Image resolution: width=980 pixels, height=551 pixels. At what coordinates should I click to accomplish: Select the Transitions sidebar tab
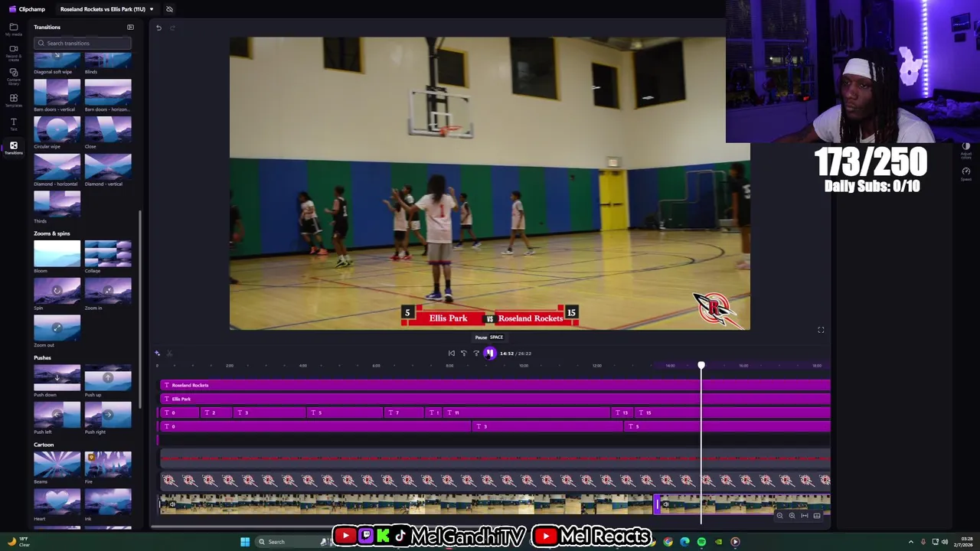13,148
